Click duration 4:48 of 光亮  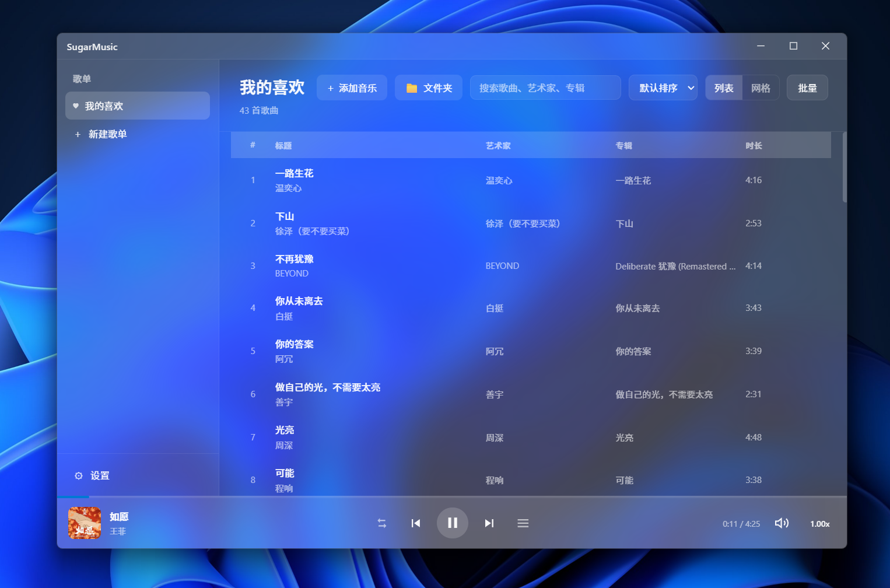click(x=754, y=437)
